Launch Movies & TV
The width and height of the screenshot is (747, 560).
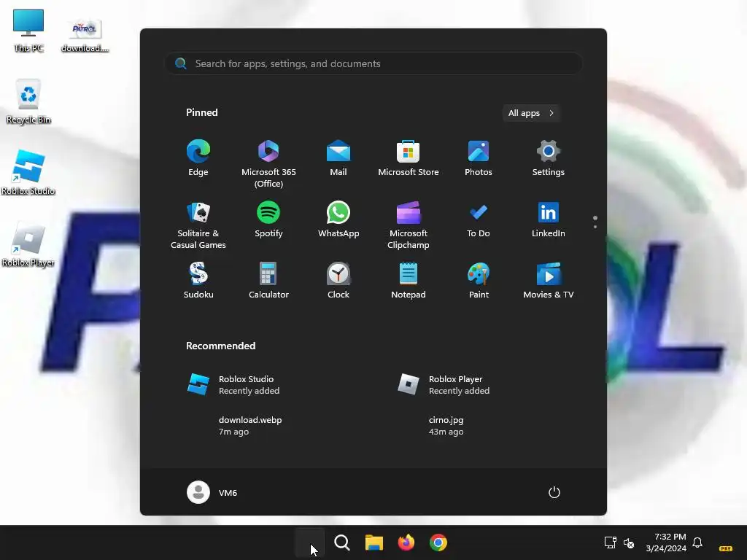(x=549, y=281)
